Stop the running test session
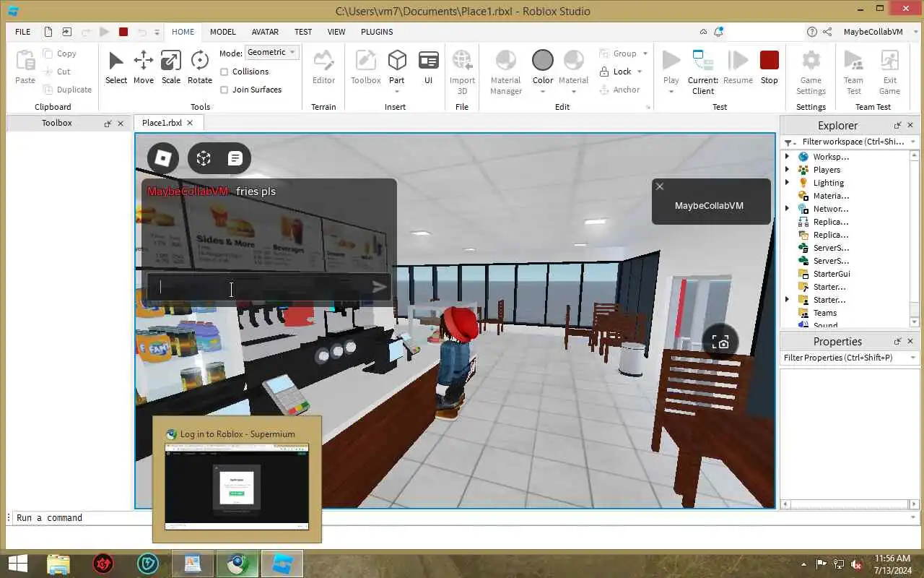 [x=770, y=68]
